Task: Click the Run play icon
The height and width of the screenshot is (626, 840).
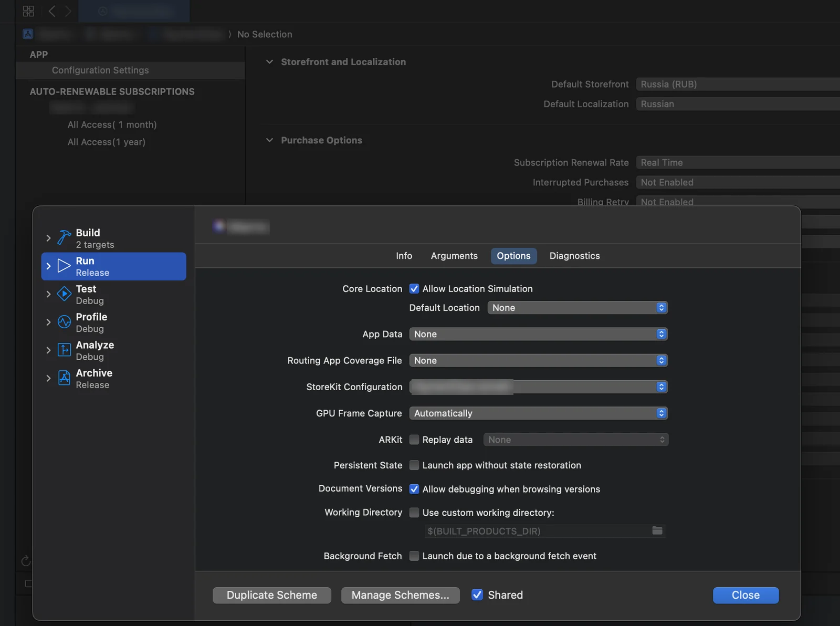Action: pos(64,266)
